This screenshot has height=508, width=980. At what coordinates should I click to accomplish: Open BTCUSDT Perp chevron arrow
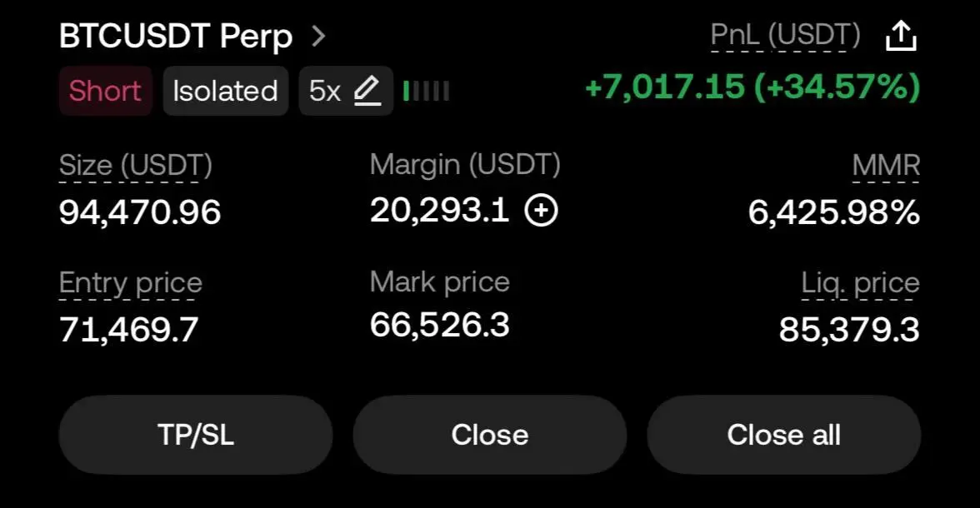[318, 37]
